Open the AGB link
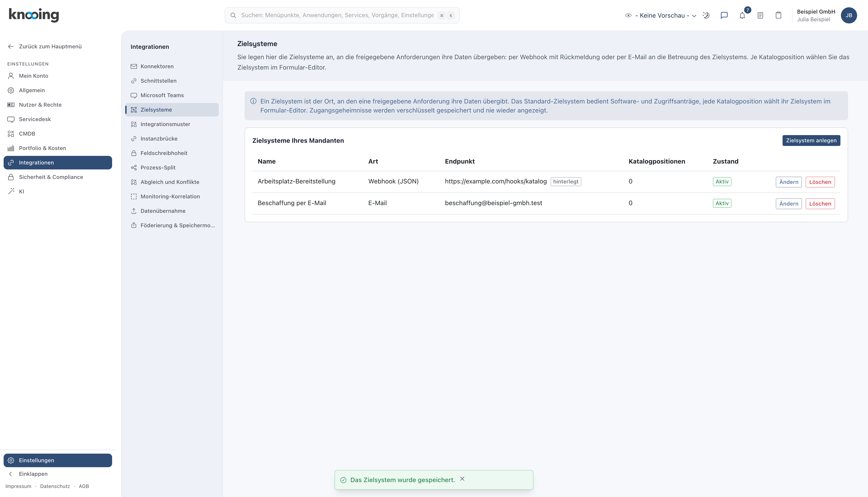 [x=84, y=486]
